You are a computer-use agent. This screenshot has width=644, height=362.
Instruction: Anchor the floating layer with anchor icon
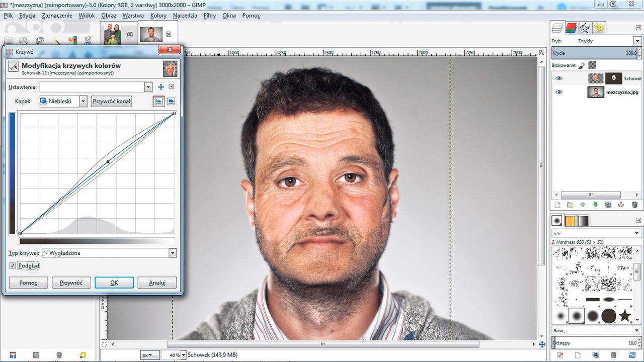click(x=621, y=205)
